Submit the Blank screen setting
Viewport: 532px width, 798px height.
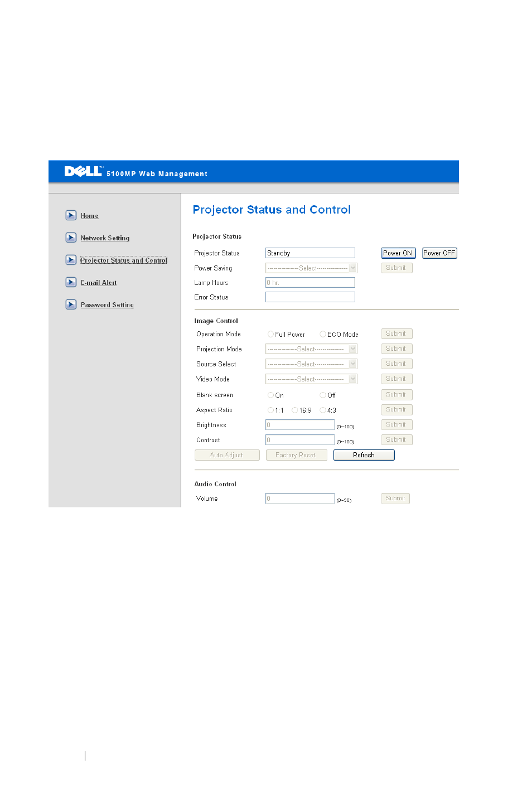click(396, 394)
